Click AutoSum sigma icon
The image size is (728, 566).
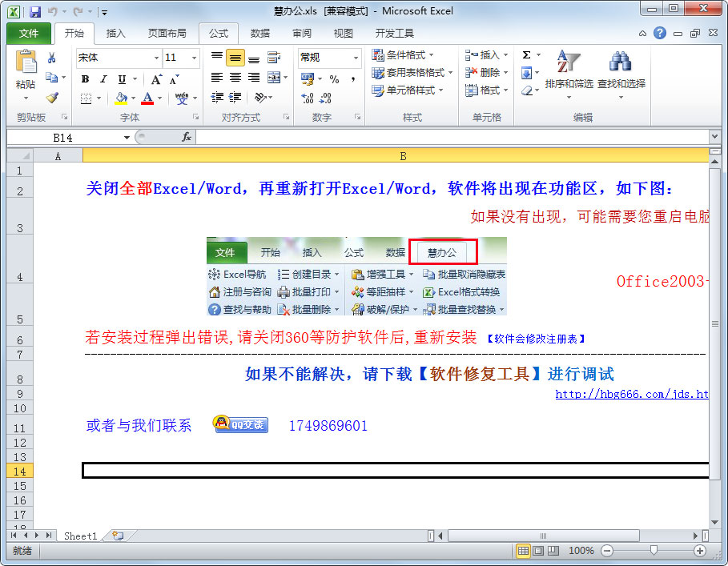[527, 55]
